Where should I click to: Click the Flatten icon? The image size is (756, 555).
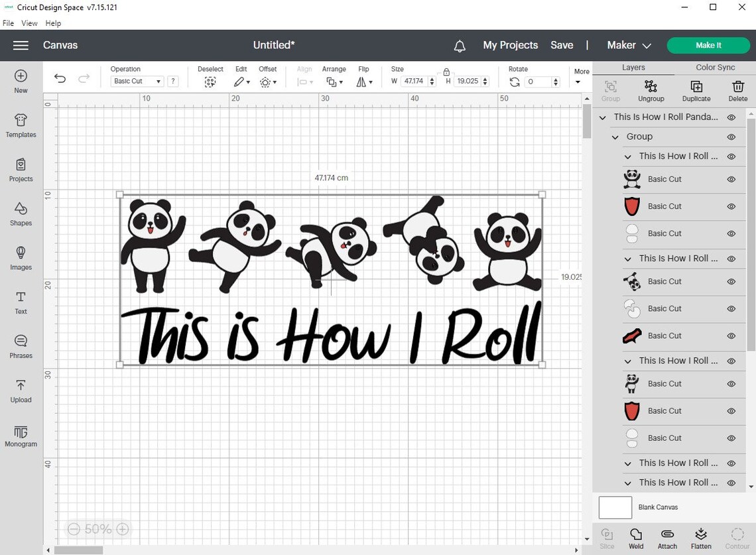click(701, 537)
